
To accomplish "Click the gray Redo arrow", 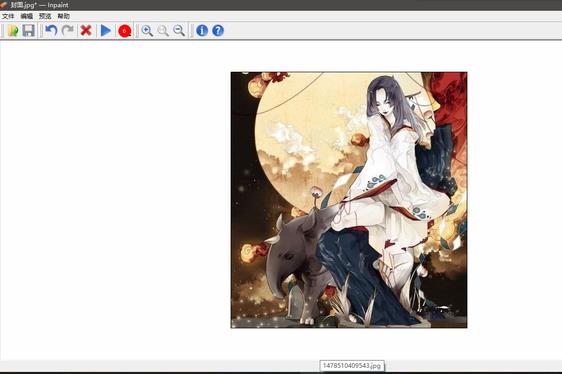I will (x=68, y=30).
